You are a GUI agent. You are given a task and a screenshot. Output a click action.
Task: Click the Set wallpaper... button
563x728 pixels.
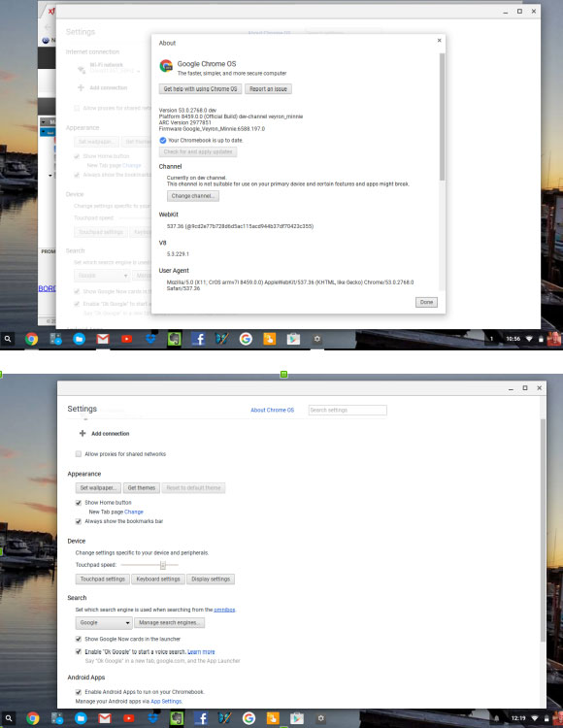[x=98, y=488]
